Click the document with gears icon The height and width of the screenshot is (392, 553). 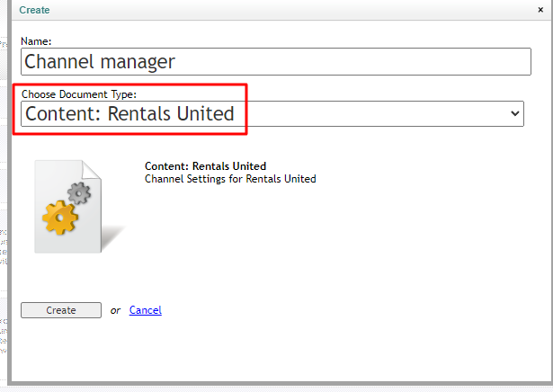[80, 207]
